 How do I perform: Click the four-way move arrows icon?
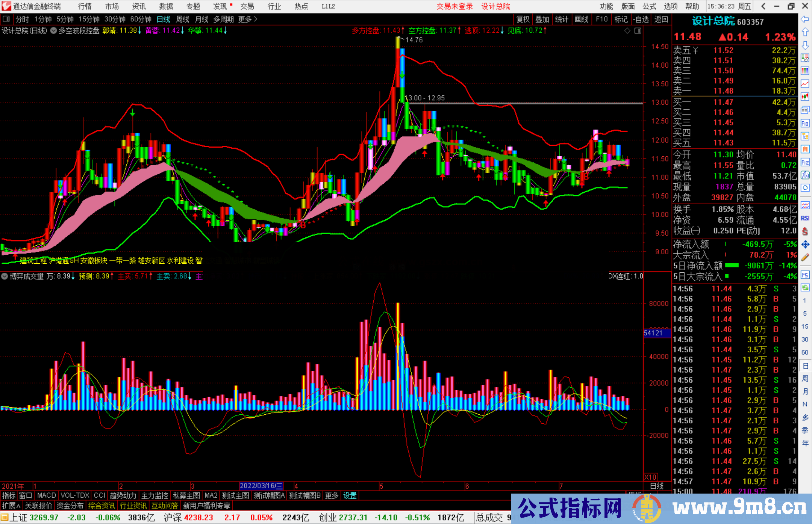pos(805,245)
